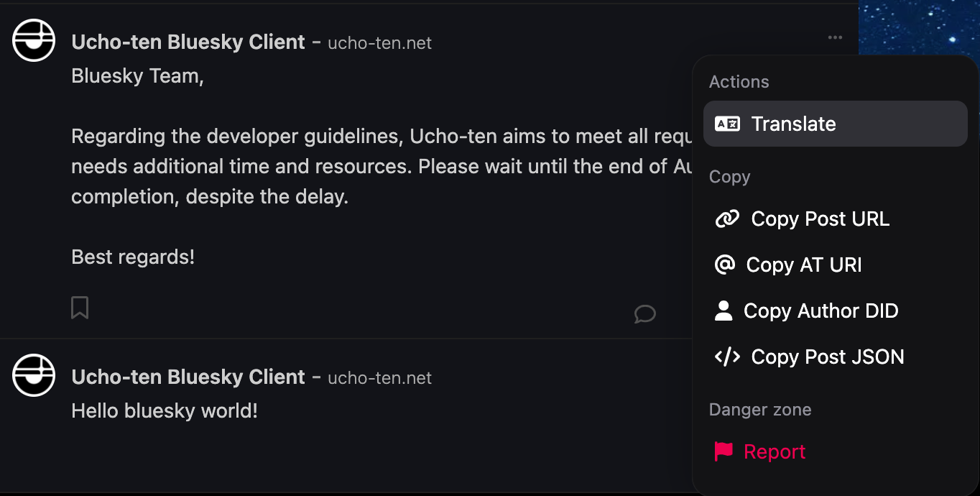The width and height of the screenshot is (980, 496).
Task: Bookmark the Bluesky Team post
Action: point(80,308)
